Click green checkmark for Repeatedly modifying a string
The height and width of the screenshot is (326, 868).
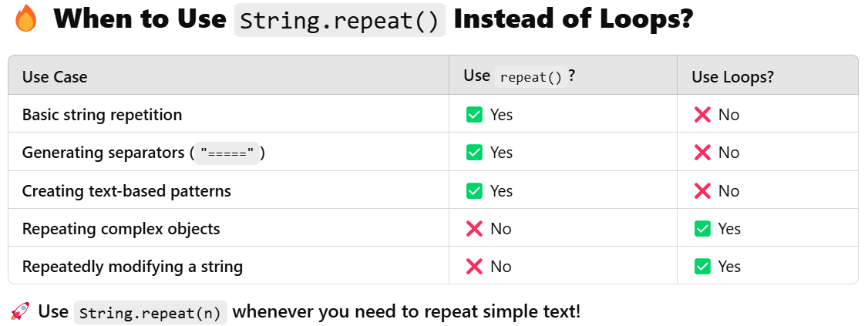pyautogui.click(x=702, y=266)
